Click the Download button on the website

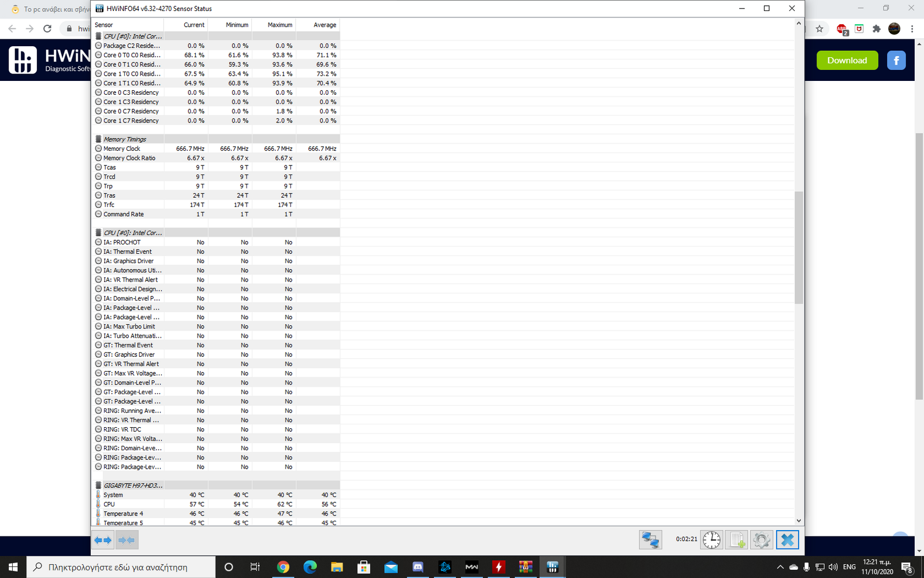tap(847, 60)
